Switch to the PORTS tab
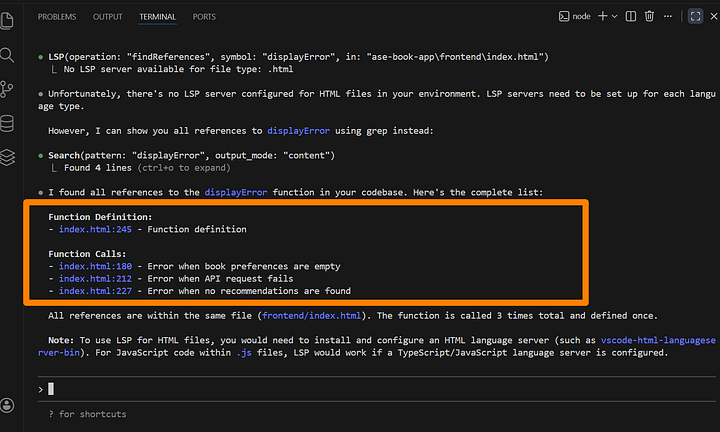This screenshot has height=432, width=720. pos(204,17)
